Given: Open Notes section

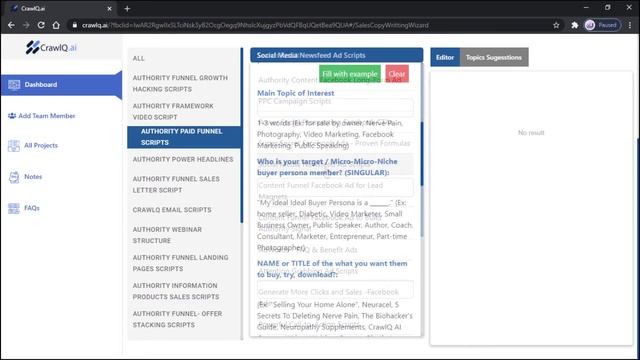Looking at the screenshot, I should tap(33, 177).
